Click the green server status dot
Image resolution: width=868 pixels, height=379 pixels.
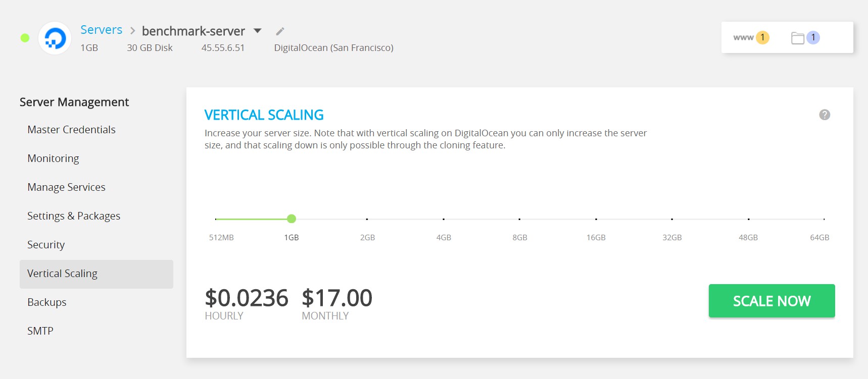point(25,38)
